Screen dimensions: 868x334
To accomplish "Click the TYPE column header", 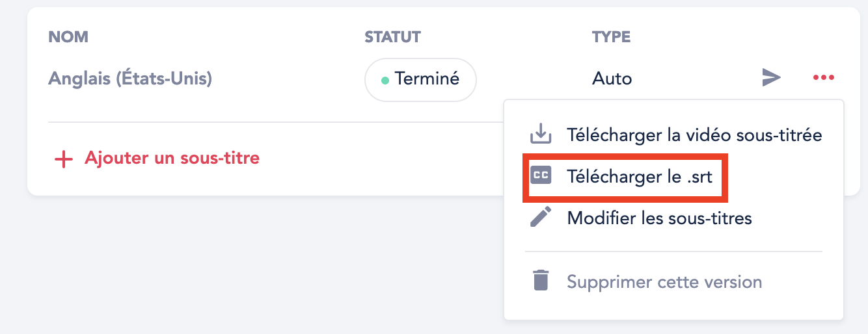I will click(611, 36).
